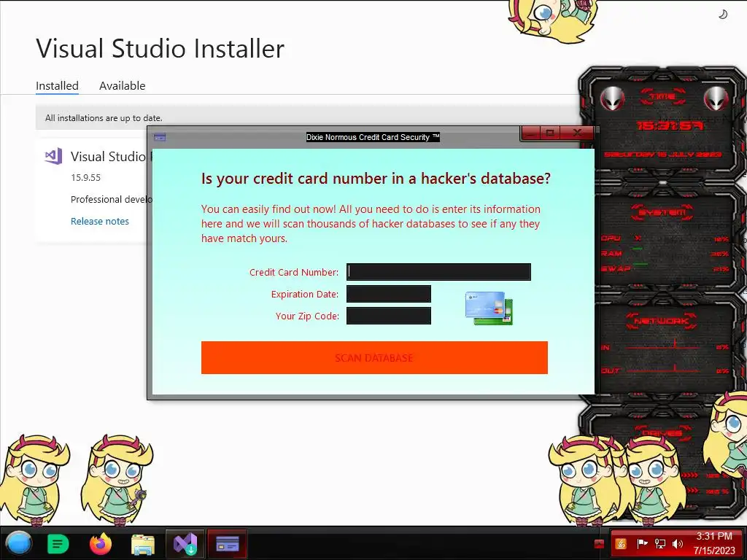This screenshot has height=560, width=747.
Task: Focus the Credit Card Number field
Action: pos(438,272)
